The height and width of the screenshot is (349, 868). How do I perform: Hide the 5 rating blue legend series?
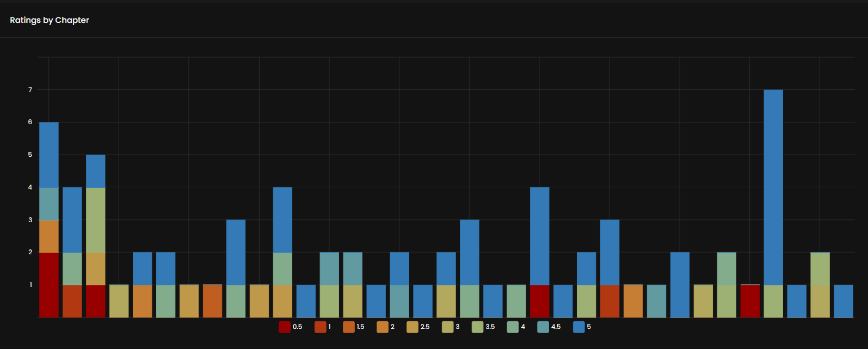(x=578, y=327)
